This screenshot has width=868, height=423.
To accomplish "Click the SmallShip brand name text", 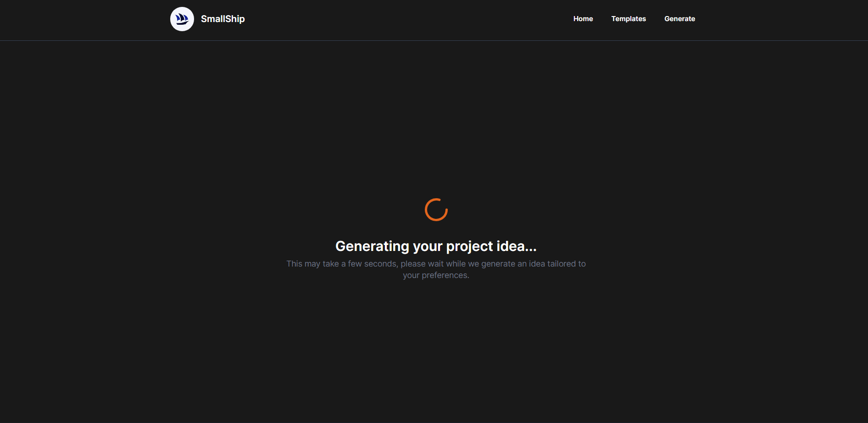I will click(x=223, y=19).
